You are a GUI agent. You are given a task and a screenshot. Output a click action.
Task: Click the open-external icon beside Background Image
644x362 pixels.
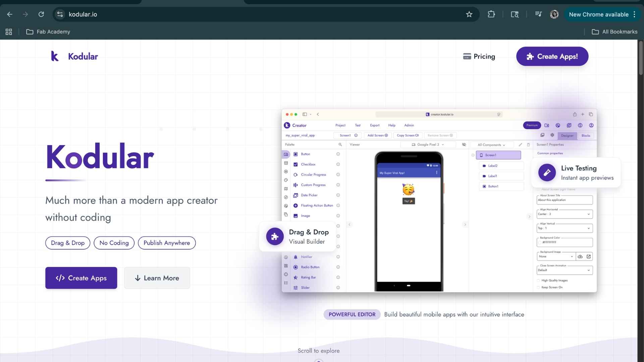pos(588,257)
